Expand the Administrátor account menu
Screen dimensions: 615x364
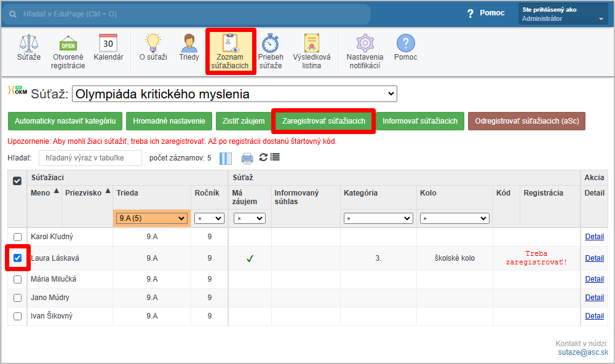[x=563, y=14]
